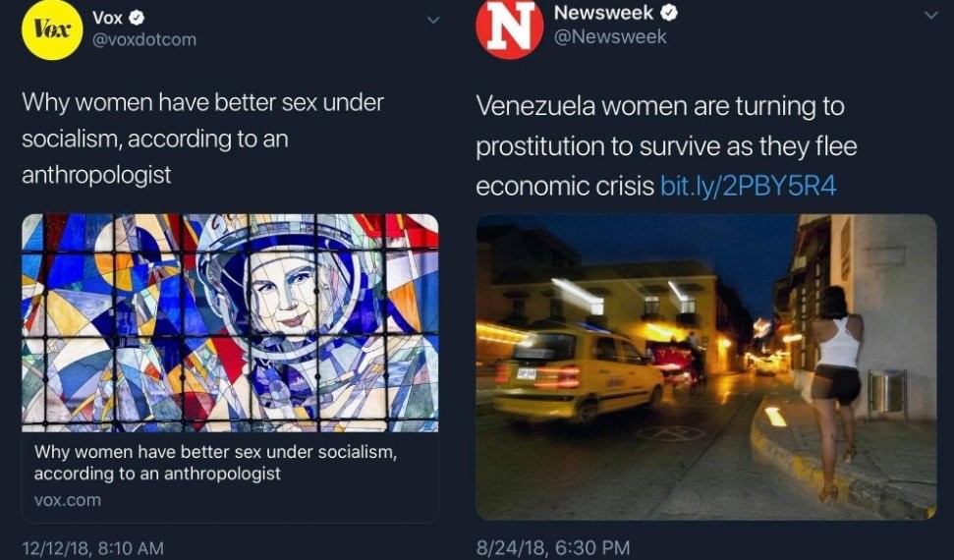Click the red Newsweek profile avatar

[x=509, y=29]
